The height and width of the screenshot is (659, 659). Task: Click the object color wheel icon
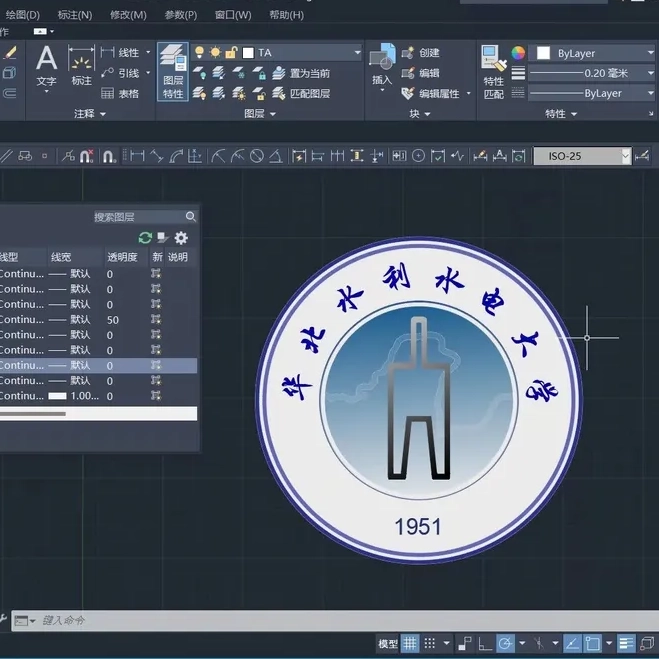(518, 53)
